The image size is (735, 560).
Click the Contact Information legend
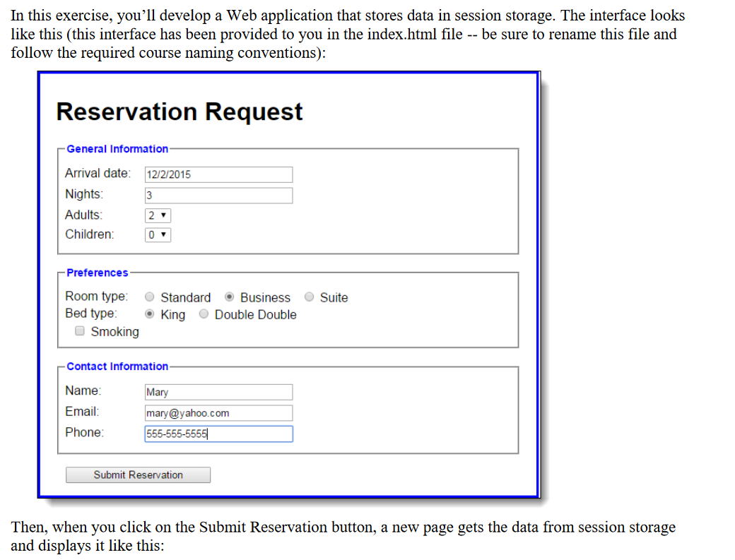[x=117, y=366]
